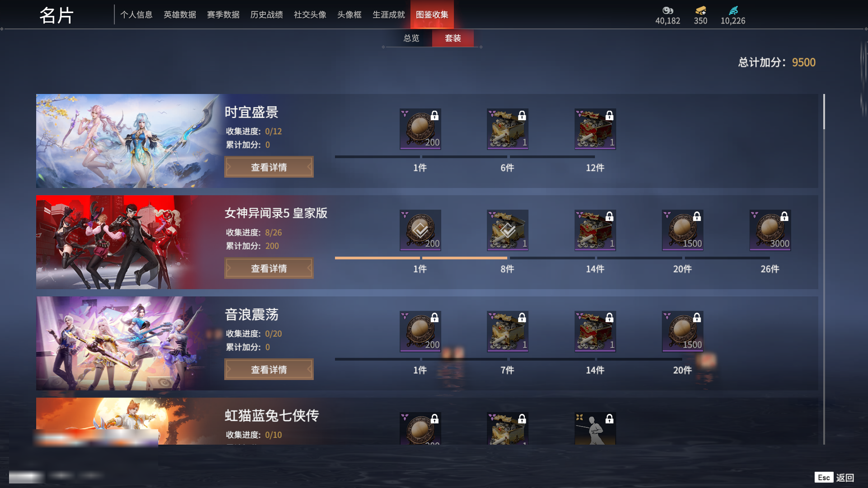Click the silver coin currency icon showing 40,182

coord(668,10)
